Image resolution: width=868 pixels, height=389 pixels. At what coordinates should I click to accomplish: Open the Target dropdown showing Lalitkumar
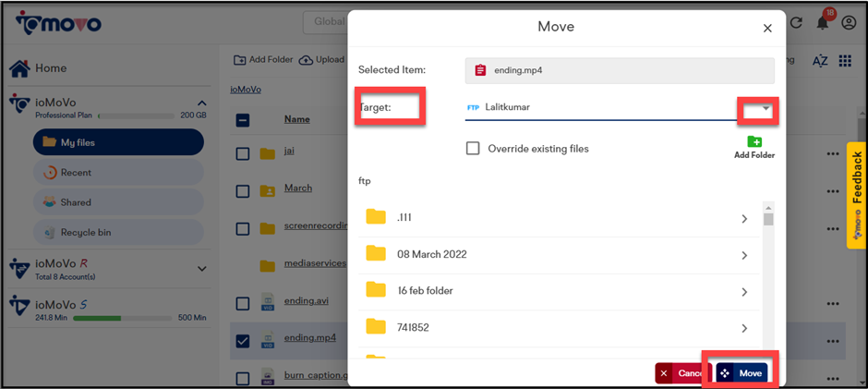(620, 107)
